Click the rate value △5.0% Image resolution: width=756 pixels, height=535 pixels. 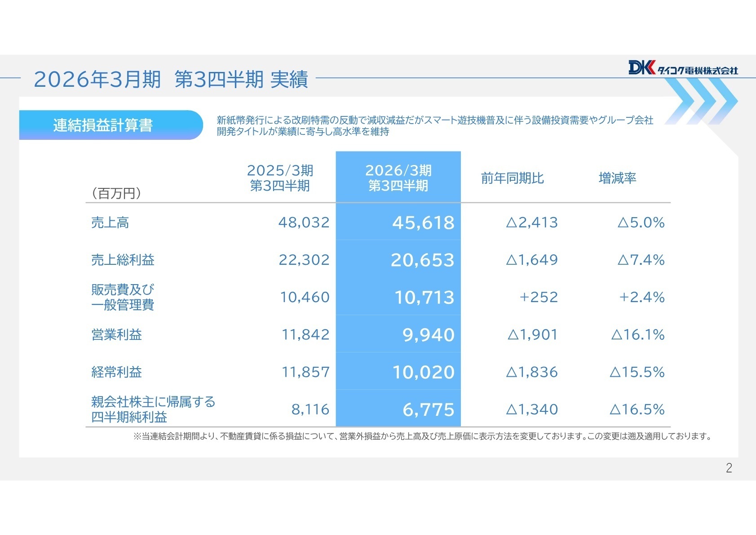[641, 223]
